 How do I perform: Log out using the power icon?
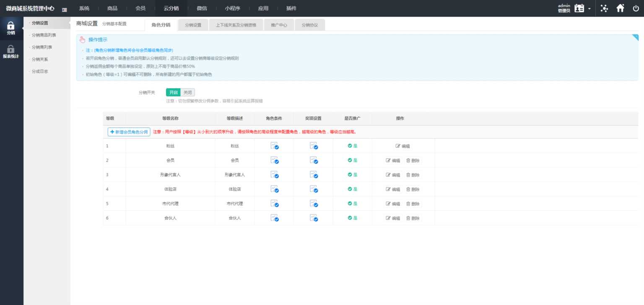click(x=636, y=8)
